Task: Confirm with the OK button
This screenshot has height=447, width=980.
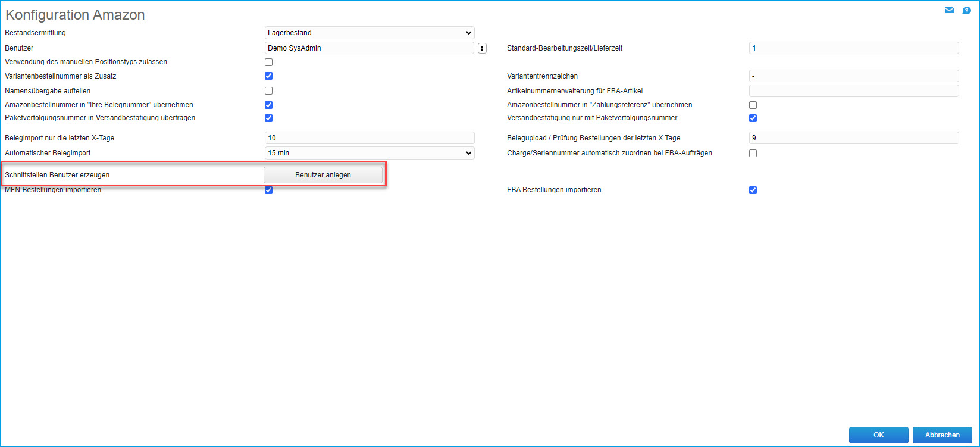Action: [x=879, y=435]
